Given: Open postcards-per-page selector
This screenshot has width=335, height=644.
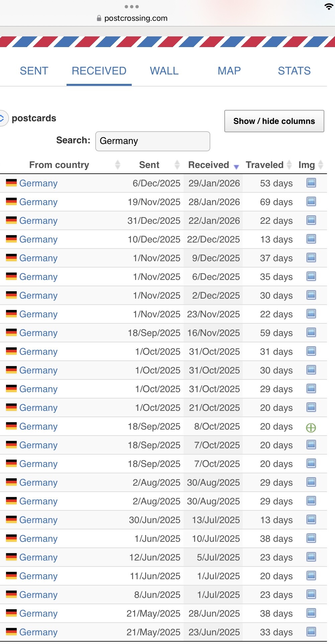Looking at the screenshot, I should [x=3, y=118].
